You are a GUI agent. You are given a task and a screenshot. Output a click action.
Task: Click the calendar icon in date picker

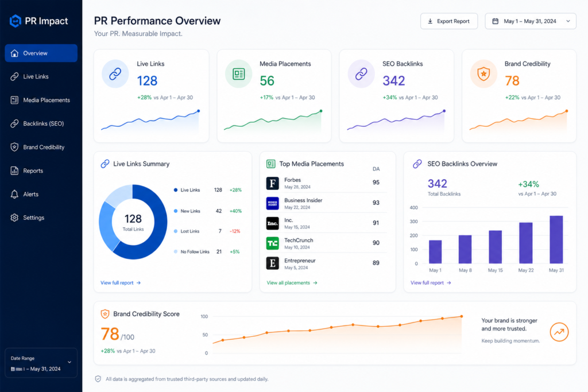point(496,21)
